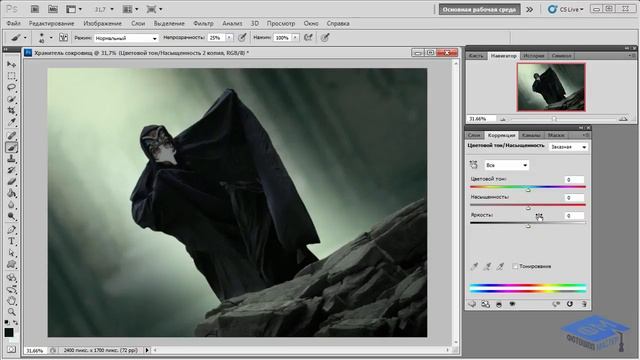Return to adjustment list arrow icon
This screenshot has width=640, height=360.
pos(472,304)
